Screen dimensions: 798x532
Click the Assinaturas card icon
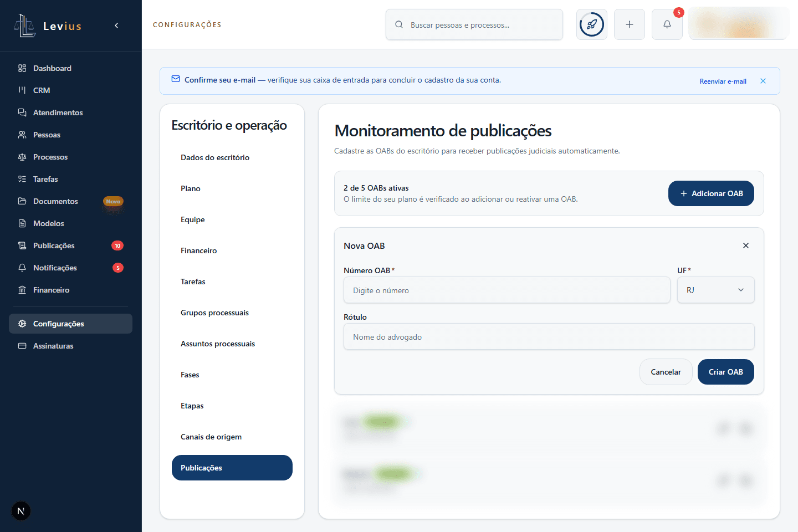(x=22, y=346)
